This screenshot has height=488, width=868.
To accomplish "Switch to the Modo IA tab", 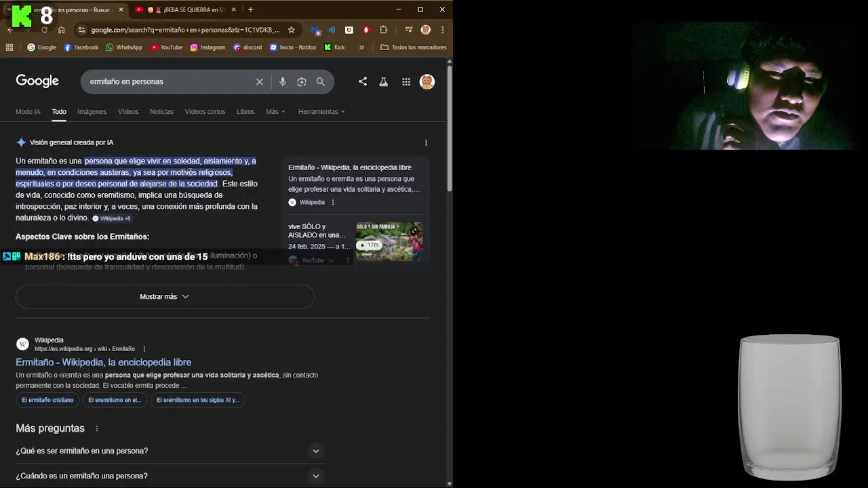I will point(28,112).
